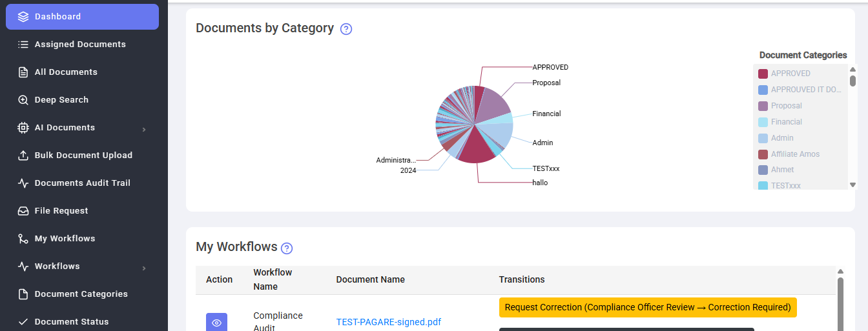Click the Document Categories legend scrollbar thumb
This screenshot has width=868, height=331.
click(852, 81)
